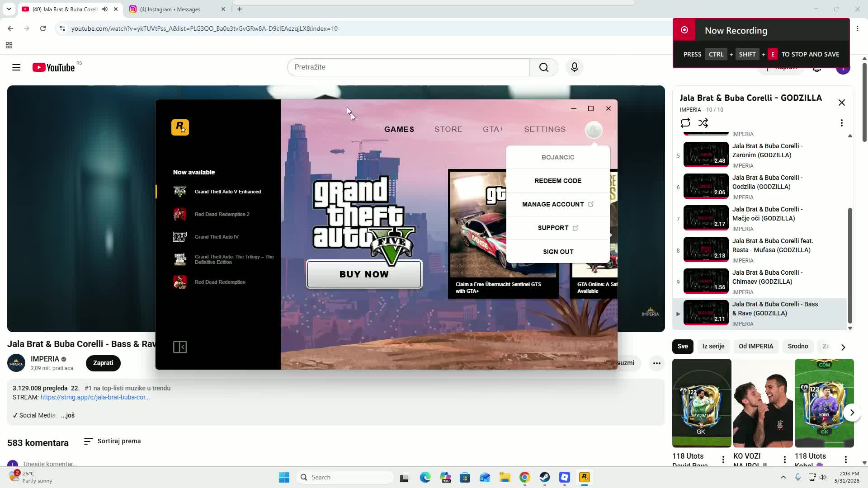Screen dimensions: 868x488
Task: Click the Zaprati subscribe button
Action: 103,363
